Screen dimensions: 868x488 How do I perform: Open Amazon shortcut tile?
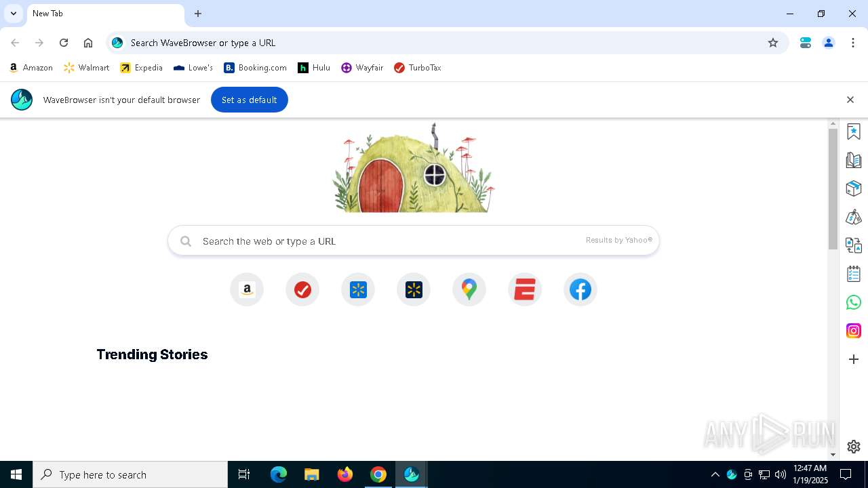[x=247, y=289]
